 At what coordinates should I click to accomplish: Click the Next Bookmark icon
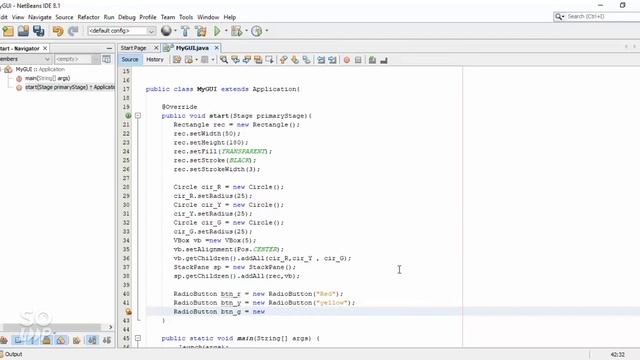[295, 60]
